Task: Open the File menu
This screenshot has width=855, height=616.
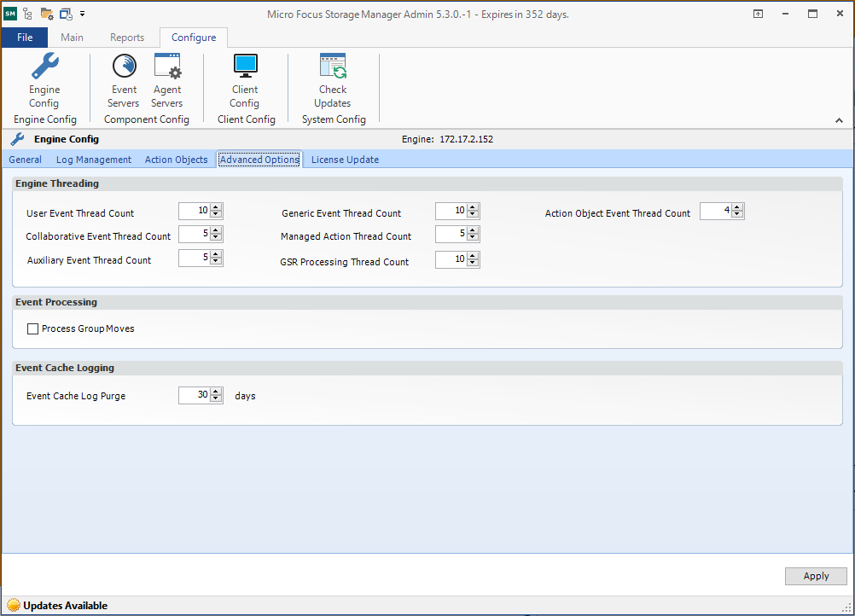Action: pyautogui.click(x=25, y=37)
